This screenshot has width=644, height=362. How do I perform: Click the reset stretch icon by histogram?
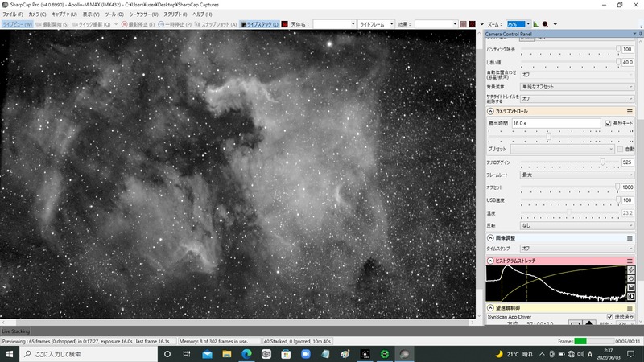[x=631, y=278]
